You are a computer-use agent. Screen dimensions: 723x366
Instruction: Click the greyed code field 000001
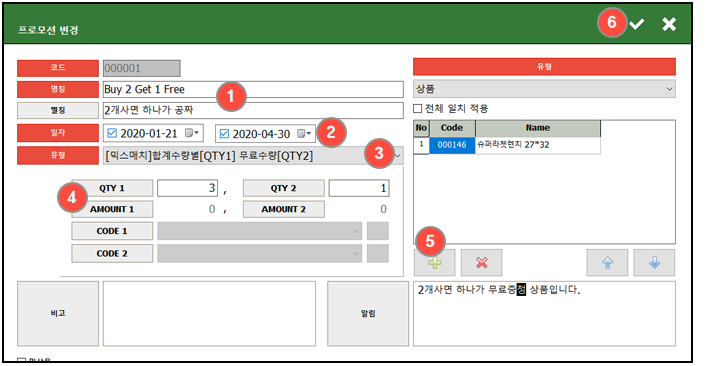[142, 68]
